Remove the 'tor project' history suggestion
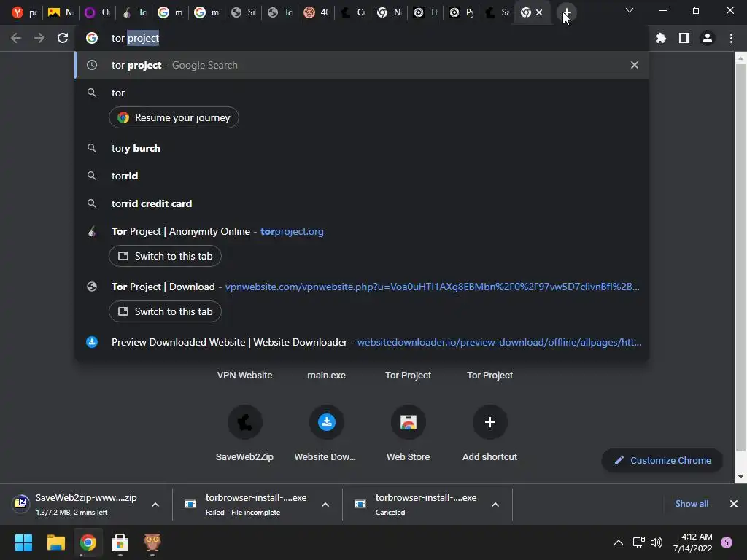Screen dimensions: 747x560 pyautogui.click(x=634, y=65)
